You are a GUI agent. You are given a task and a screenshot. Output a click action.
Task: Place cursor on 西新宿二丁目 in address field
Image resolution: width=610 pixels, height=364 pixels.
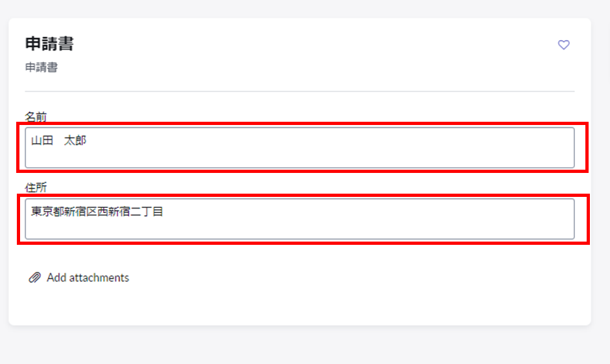tap(130, 212)
